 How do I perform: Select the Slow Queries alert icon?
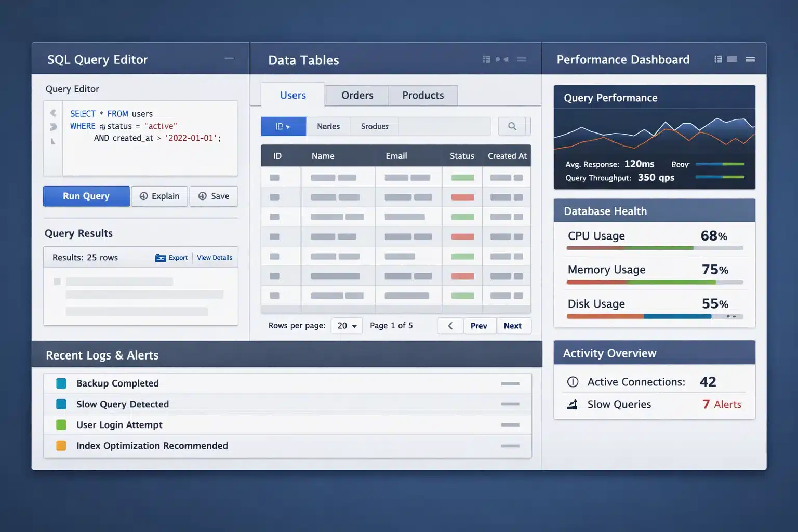tap(573, 404)
